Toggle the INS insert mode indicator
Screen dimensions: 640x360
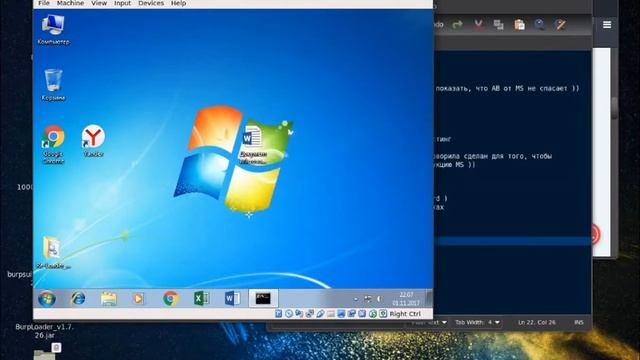tap(579, 322)
